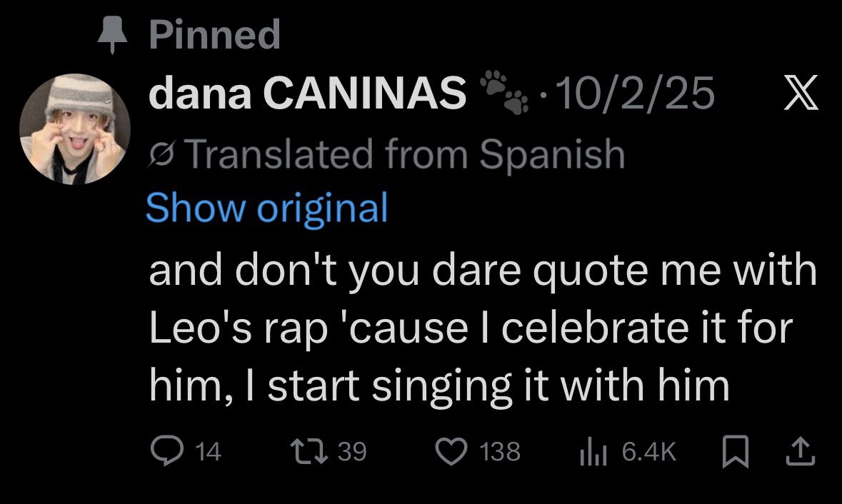This screenshot has width=842, height=504.
Task: Click the reply count 14
Action: coord(208,451)
